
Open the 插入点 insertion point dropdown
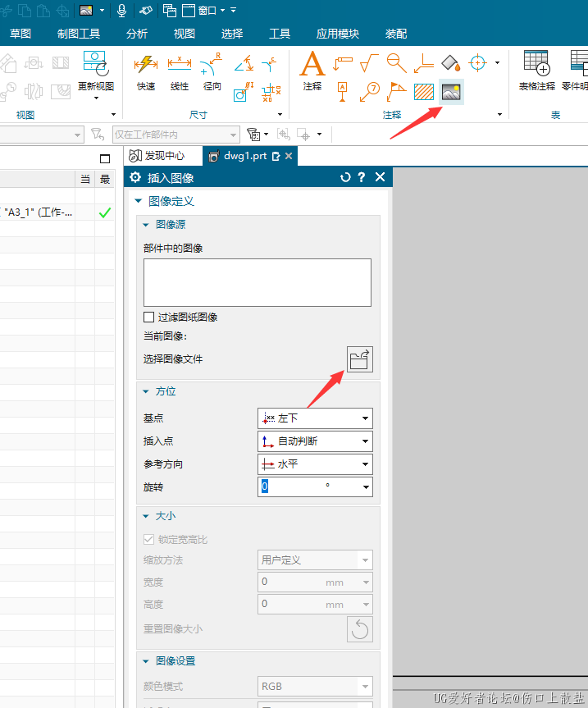click(x=315, y=441)
